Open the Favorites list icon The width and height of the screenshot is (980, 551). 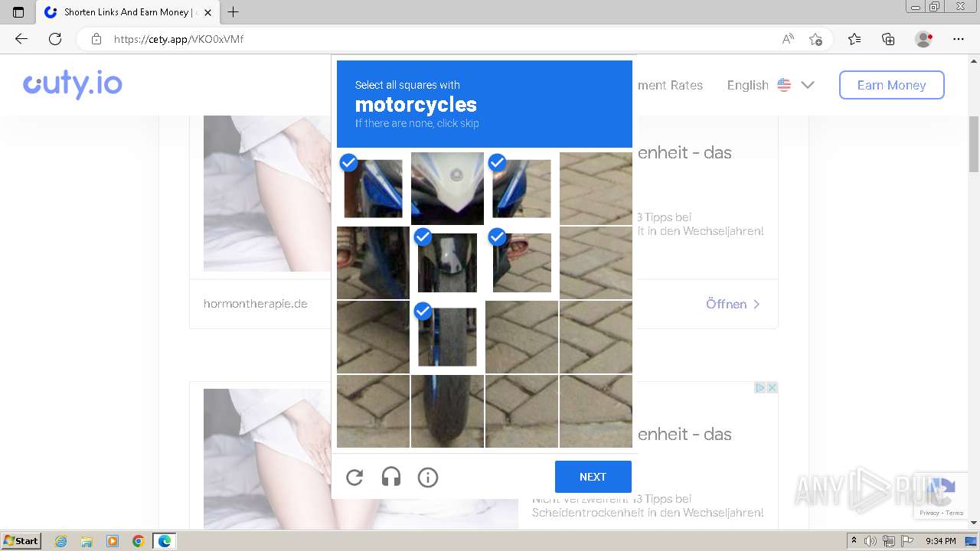(854, 39)
